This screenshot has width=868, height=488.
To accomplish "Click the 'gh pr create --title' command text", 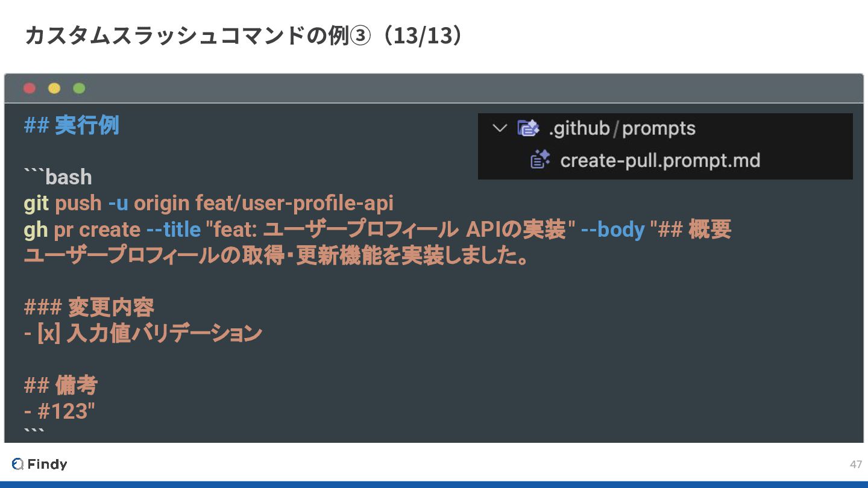I will pos(112,230).
